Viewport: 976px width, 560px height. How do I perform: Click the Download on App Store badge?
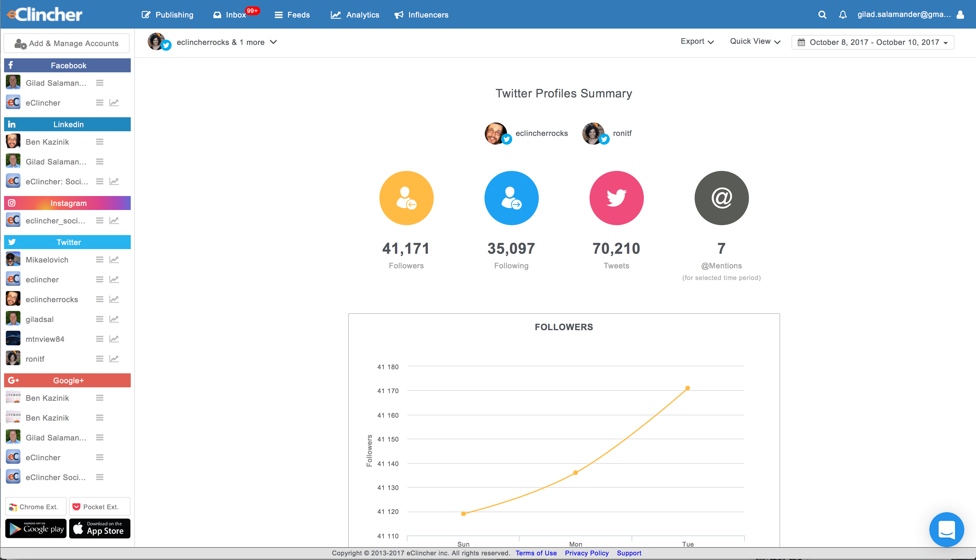100,528
